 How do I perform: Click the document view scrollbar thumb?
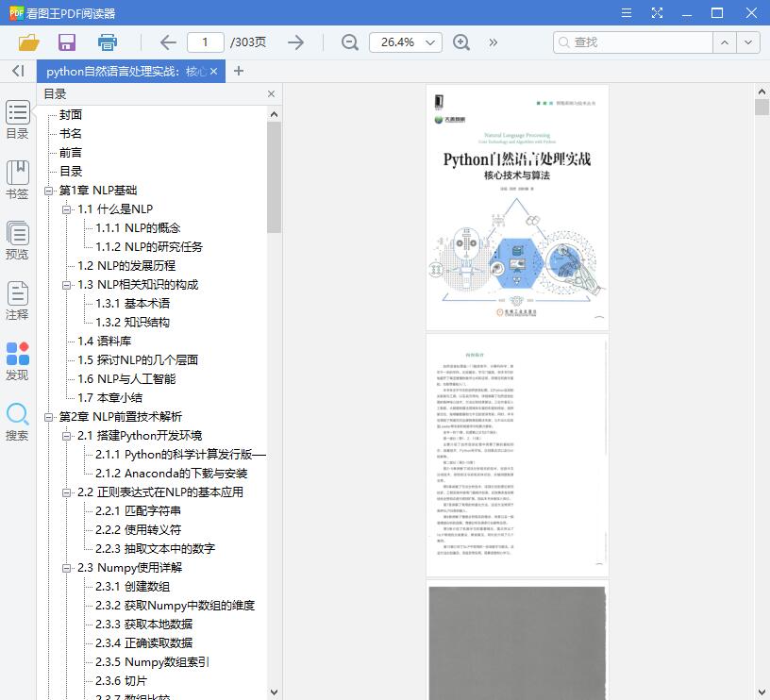pos(762,107)
